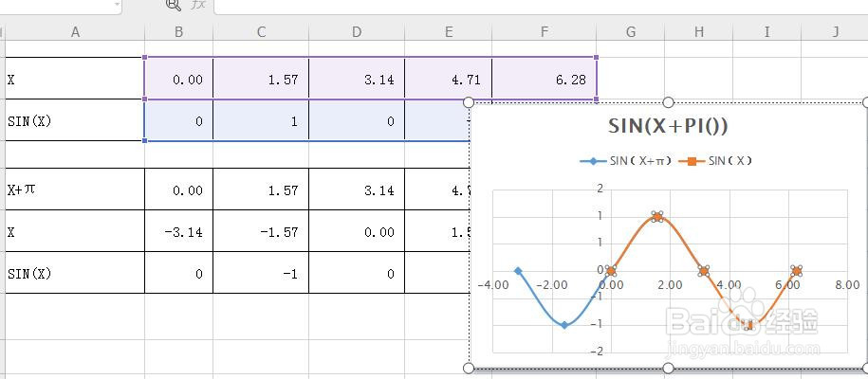Viewport: 868px width, 379px height.
Task: Select column C header
Action: click(x=261, y=32)
